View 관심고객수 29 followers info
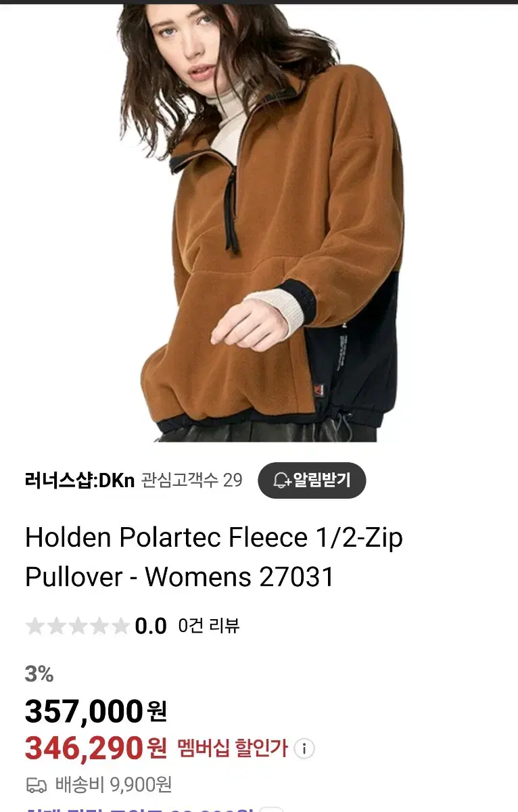 [x=192, y=480]
